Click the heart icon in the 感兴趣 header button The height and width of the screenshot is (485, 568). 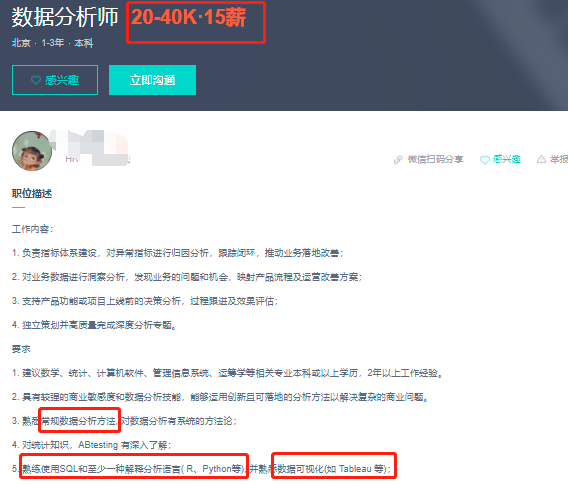(x=36, y=80)
